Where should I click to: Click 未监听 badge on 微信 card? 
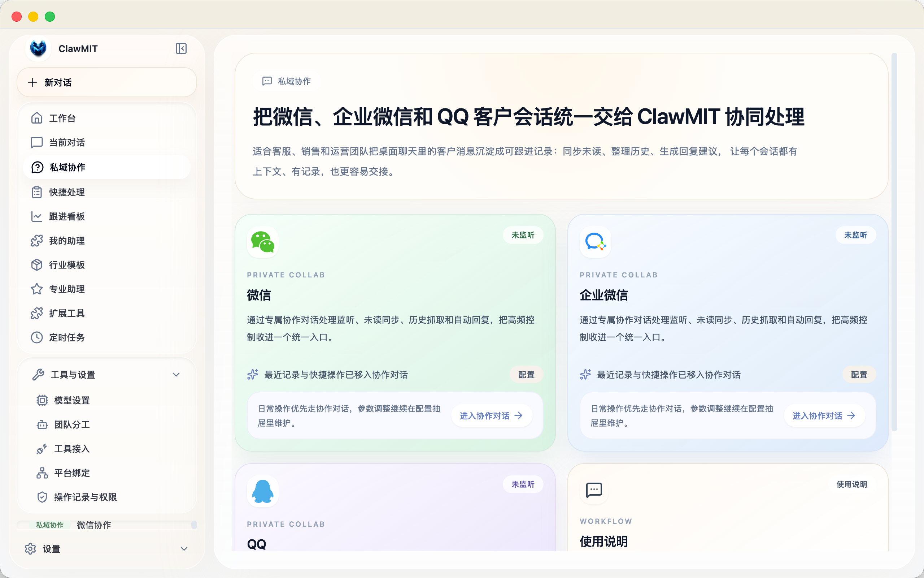(x=523, y=235)
